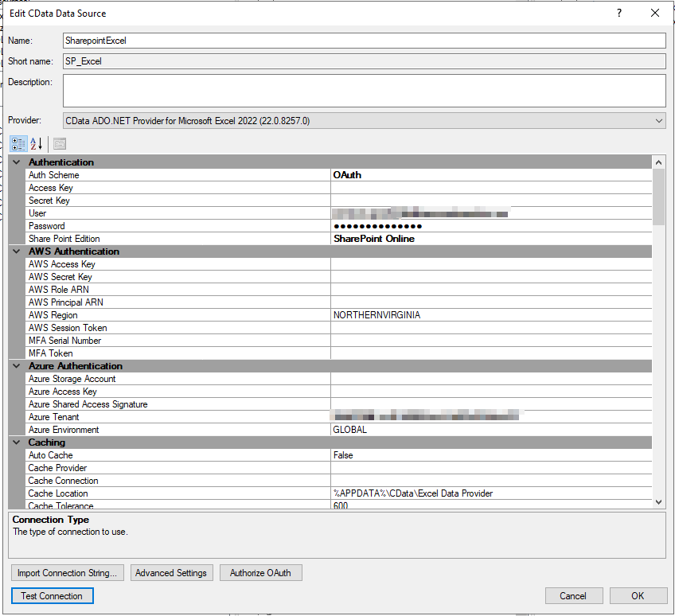Click the scroll down arrow of property grid
675x616 pixels.
(658, 502)
